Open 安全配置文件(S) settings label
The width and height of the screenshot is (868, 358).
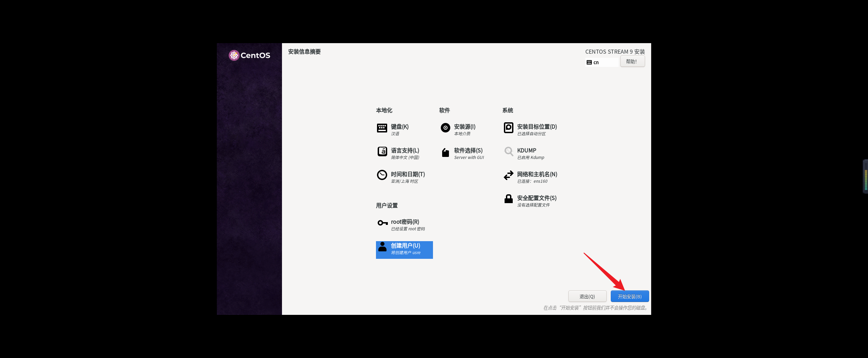coord(536,198)
